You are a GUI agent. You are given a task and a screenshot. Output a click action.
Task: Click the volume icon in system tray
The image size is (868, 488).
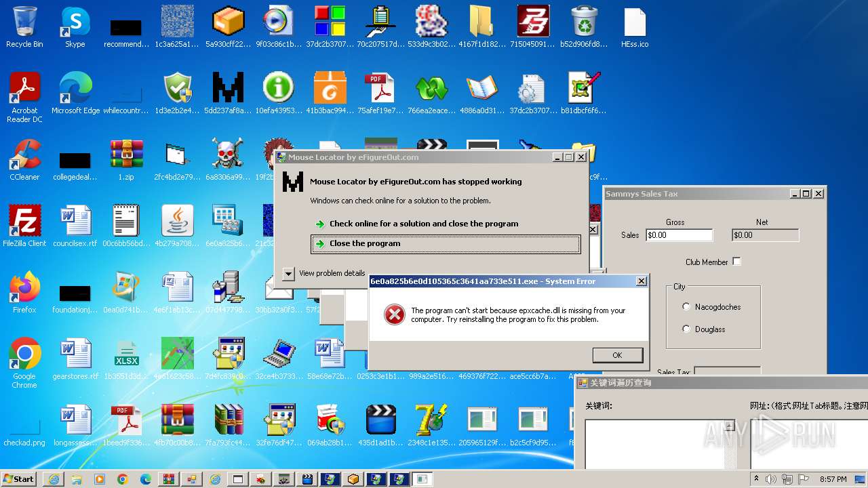click(770, 479)
